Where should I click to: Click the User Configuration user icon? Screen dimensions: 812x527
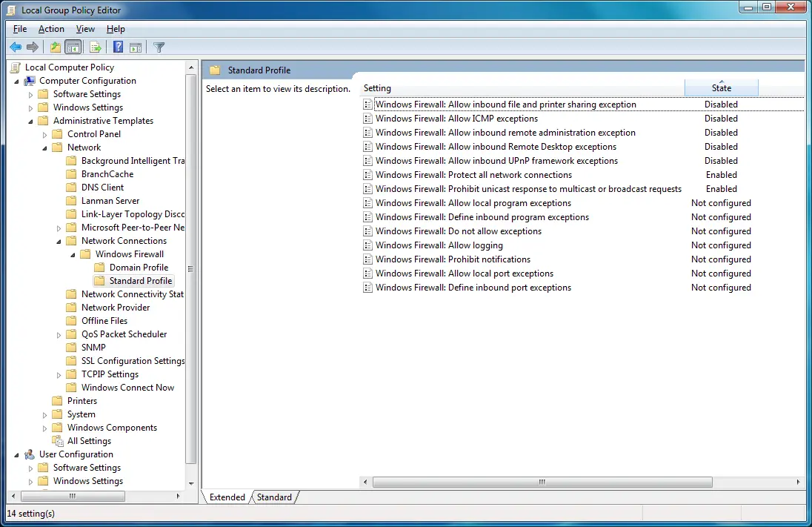30,454
